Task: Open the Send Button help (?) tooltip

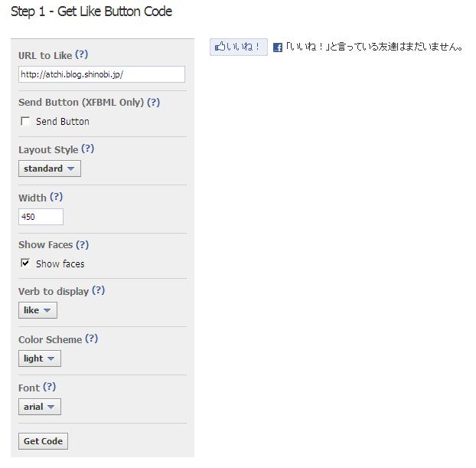Action: (x=154, y=102)
